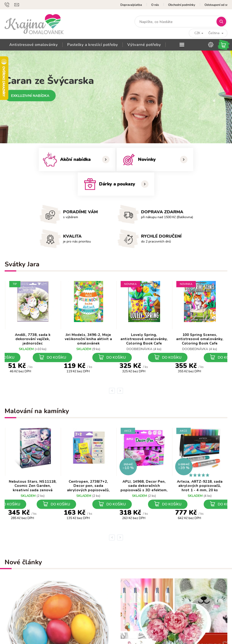Open the shopping cart icon
Viewport: 232px width, 644px height.
pyautogui.click(x=223, y=45)
